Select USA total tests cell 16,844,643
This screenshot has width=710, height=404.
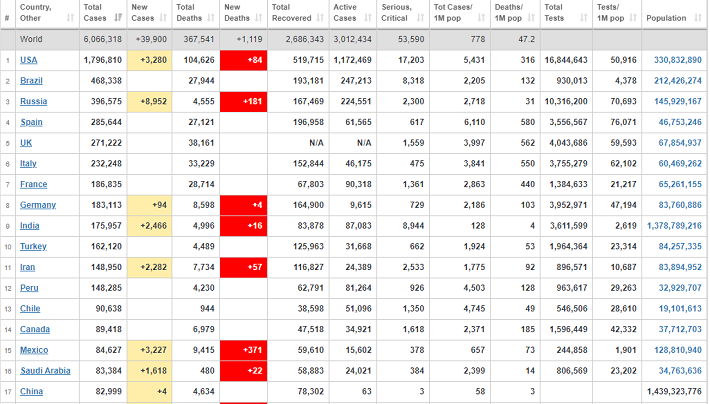click(566, 60)
